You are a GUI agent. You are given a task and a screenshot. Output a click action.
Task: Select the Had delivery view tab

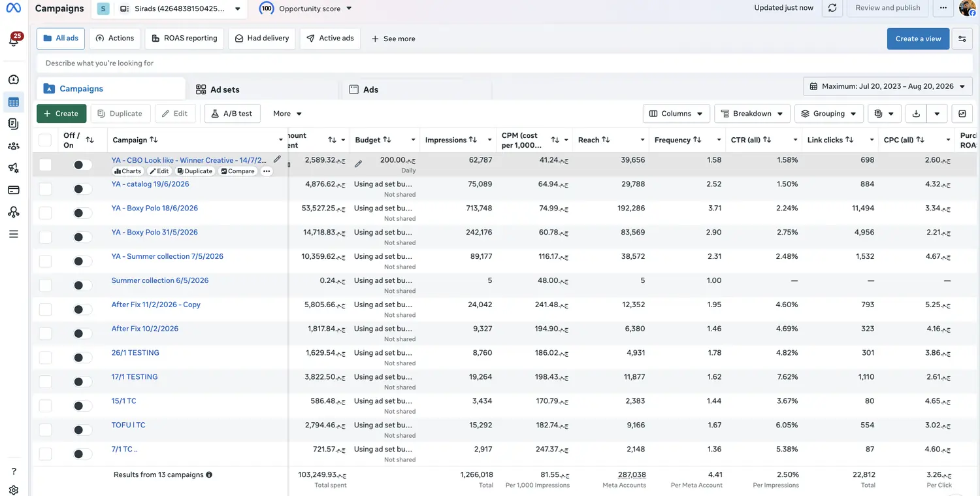262,39
